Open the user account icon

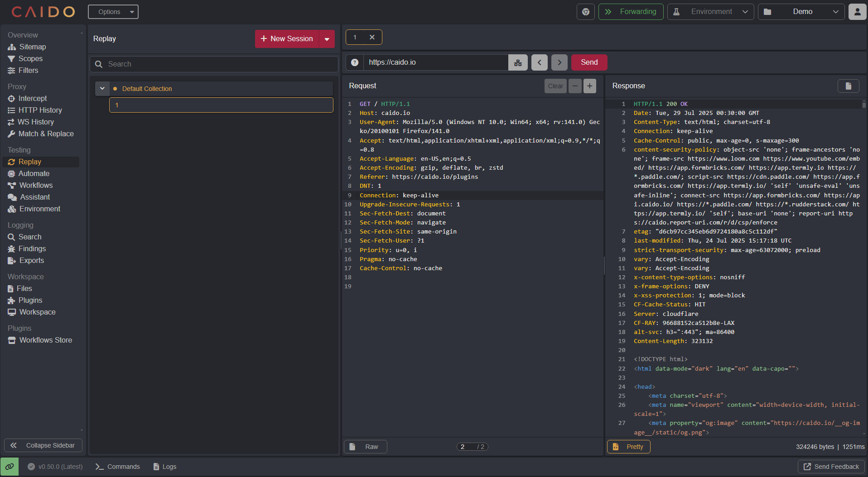[x=857, y=12]
